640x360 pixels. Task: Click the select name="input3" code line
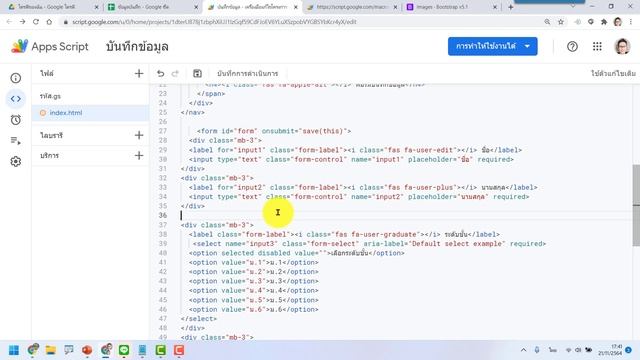click(x=369, y=244)
